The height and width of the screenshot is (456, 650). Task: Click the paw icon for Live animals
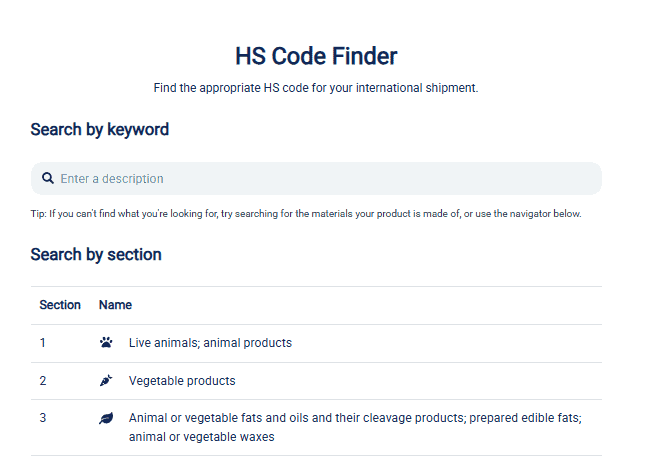tap(106, 343)
